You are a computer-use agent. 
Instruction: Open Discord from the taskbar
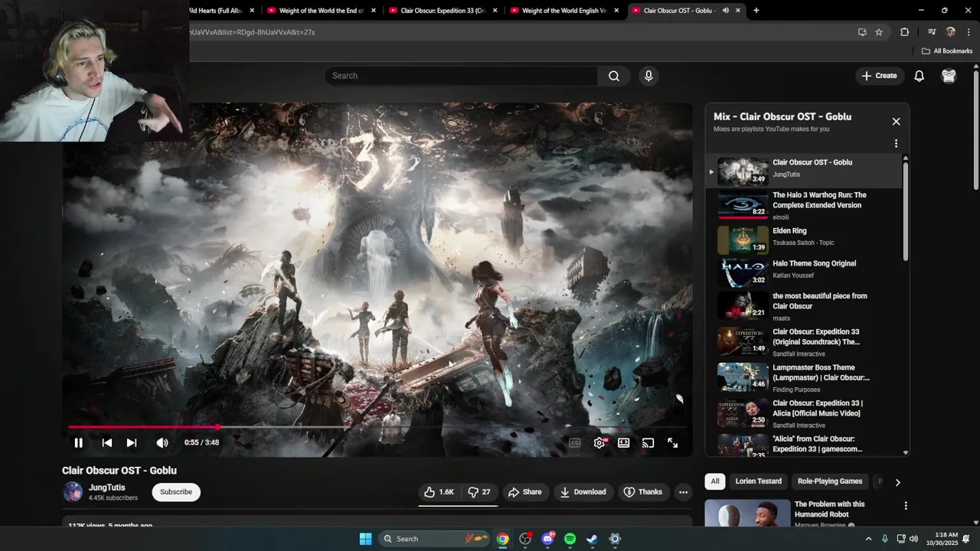click(547, 539)
